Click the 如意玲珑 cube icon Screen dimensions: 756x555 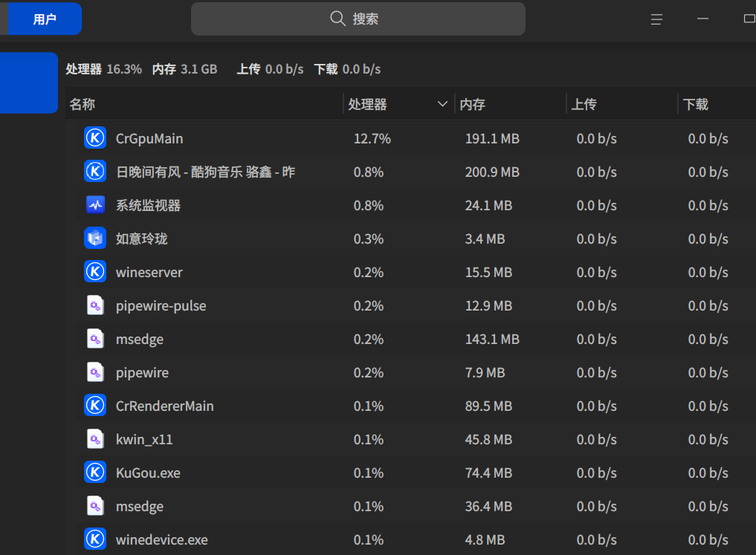point(95,238)
